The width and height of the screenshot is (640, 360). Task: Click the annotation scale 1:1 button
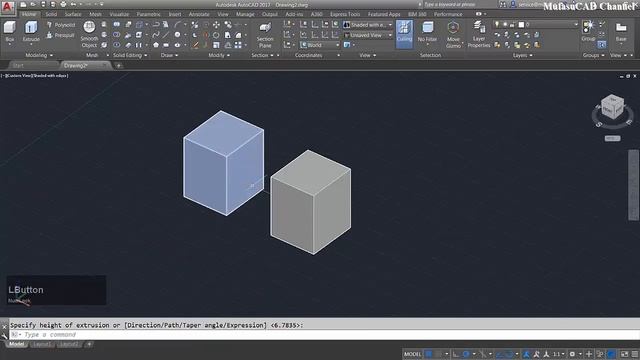point(557,354)
